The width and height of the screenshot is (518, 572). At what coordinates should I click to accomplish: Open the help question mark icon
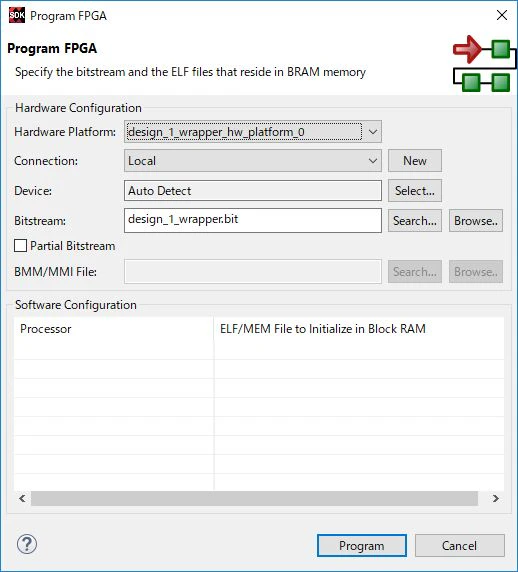click(x=27, y=544)
